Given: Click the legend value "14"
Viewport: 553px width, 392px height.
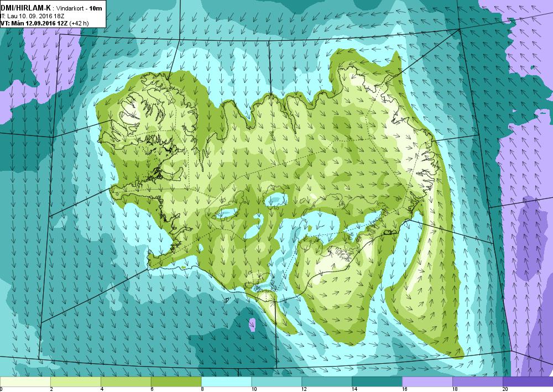Looking at the screenshot, I should (x=354, y=389).
